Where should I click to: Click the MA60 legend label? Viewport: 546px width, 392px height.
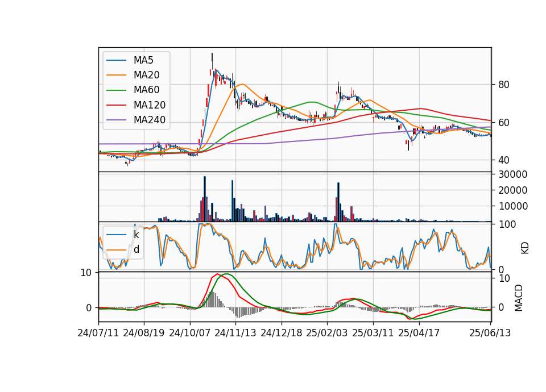[x=146, y=90]
